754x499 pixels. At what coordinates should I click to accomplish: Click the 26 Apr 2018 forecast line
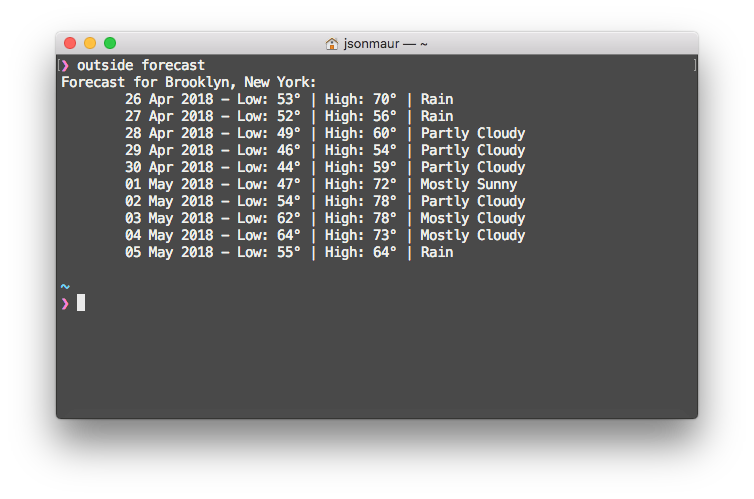pyautogui.click(x=289, y=99)
